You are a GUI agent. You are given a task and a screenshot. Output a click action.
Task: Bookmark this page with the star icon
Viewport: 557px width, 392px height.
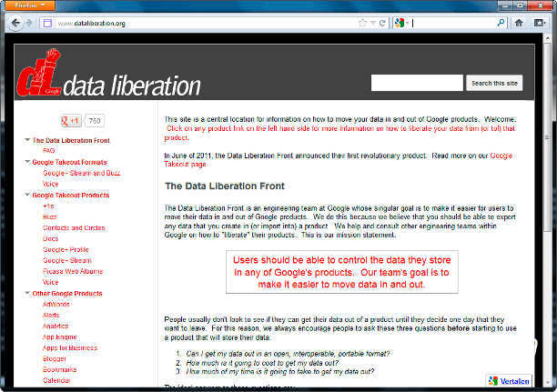point(362,23)
